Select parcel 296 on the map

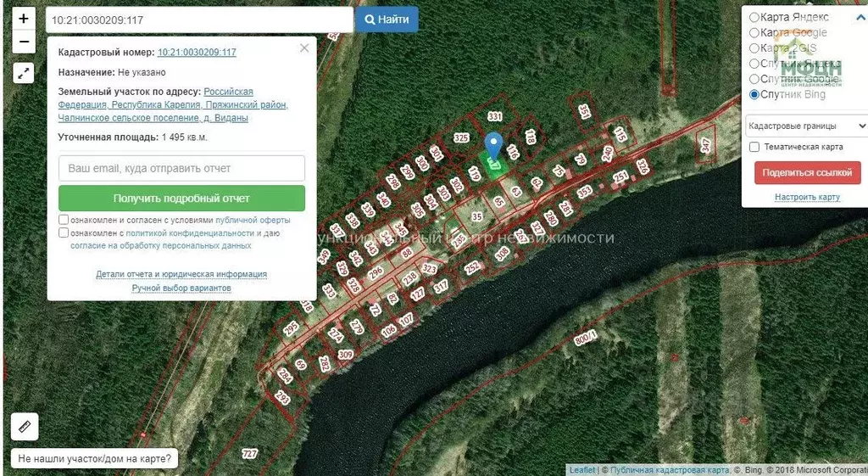coord(376,272)
